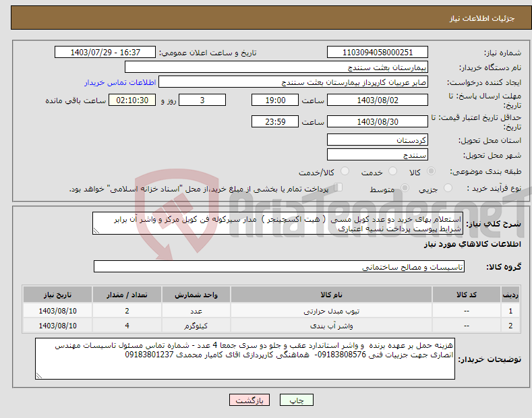Click the unit cell عدد
The width and height of the screenshot is (532, 418).
pyautogui.click(x=196, y=311)
